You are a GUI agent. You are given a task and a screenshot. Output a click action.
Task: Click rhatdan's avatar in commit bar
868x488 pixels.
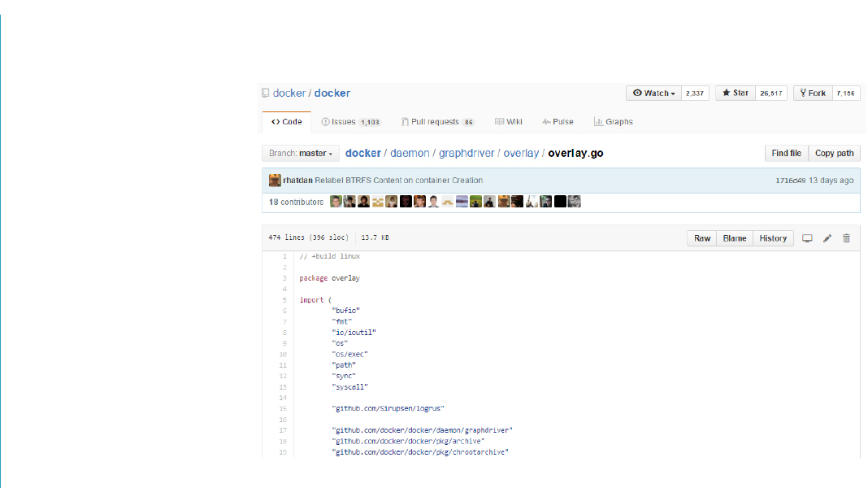pyautogui.click(x=275, y=180)
